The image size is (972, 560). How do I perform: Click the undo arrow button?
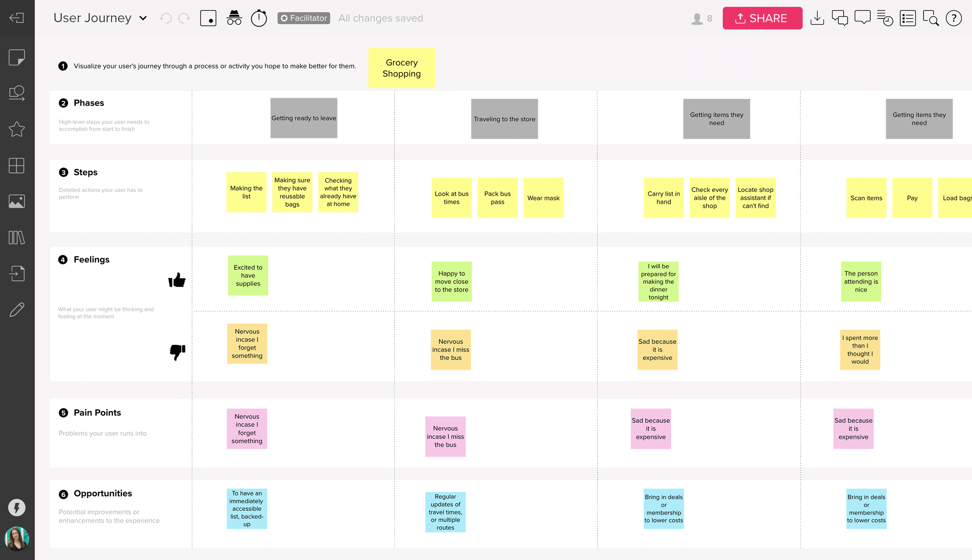click(x=165, y=18)
